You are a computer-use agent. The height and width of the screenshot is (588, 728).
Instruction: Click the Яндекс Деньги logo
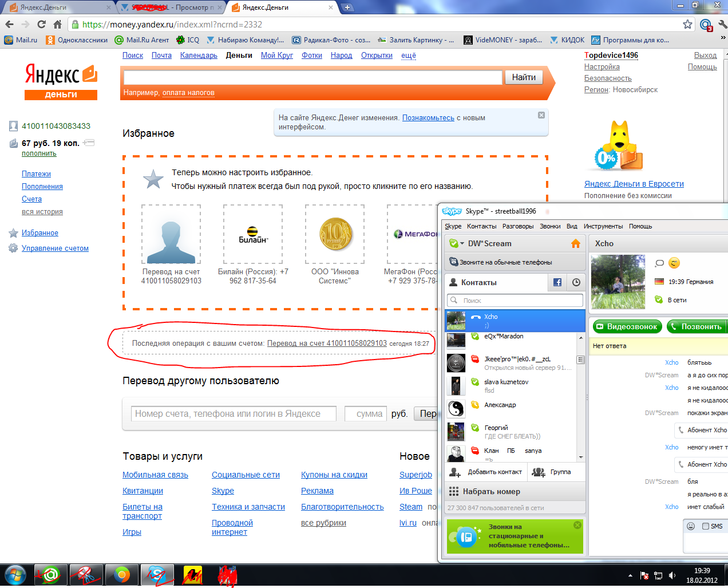61,81
